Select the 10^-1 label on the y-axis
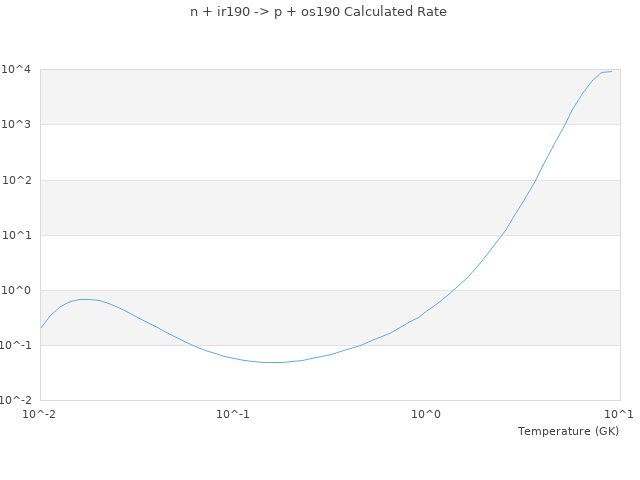The image size is (640, 480). pyautogui.click(x=17, y=345)
